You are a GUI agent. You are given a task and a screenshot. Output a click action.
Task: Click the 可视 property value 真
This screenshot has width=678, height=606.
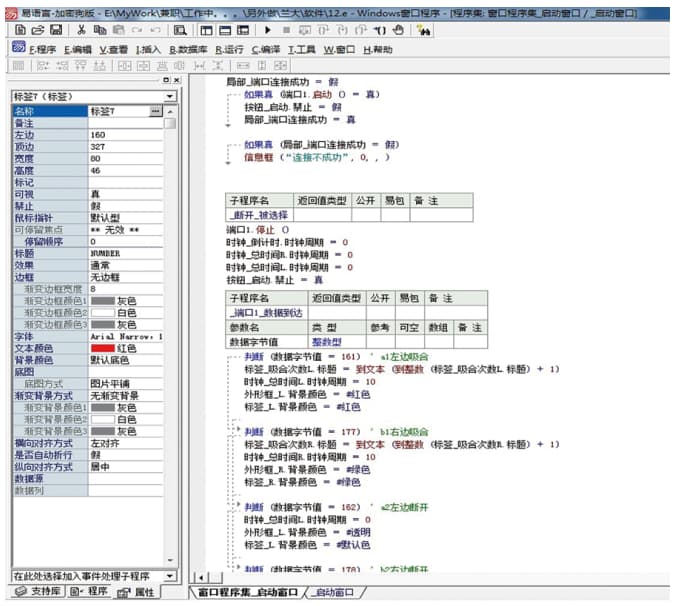click(126, 194)
